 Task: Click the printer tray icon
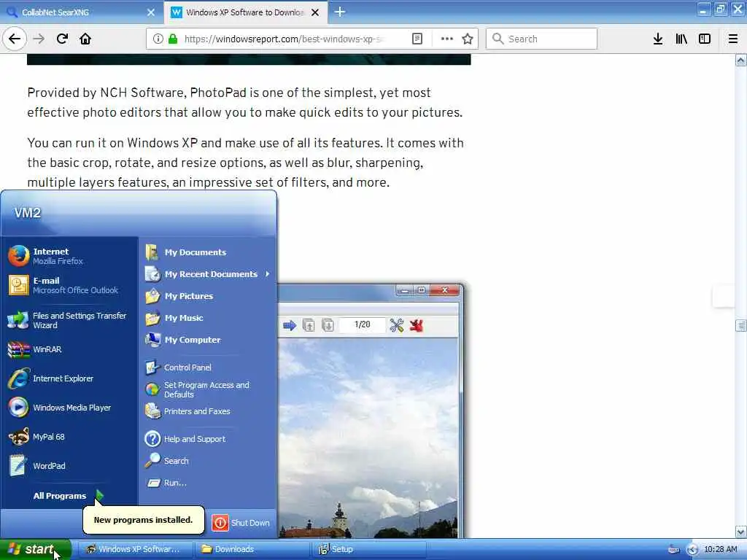point(673,550)
